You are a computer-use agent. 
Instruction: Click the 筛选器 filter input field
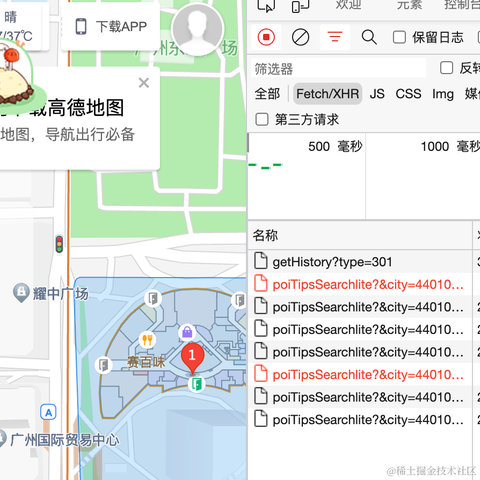[339, 69]
